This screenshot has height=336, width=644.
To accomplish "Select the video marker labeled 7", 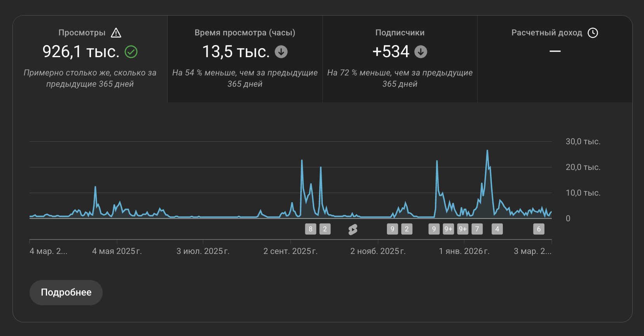I will point(477,229).
